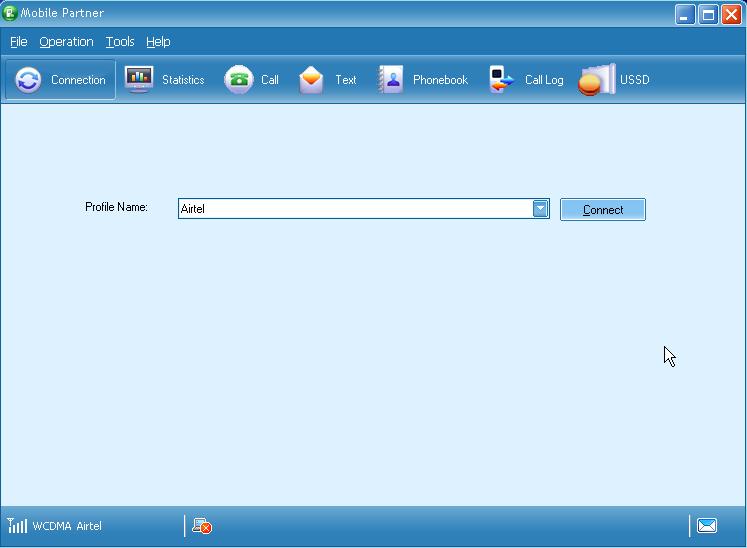747x548 pixels.
Task: Open the Connection tab icon
Action: point(28,80)
